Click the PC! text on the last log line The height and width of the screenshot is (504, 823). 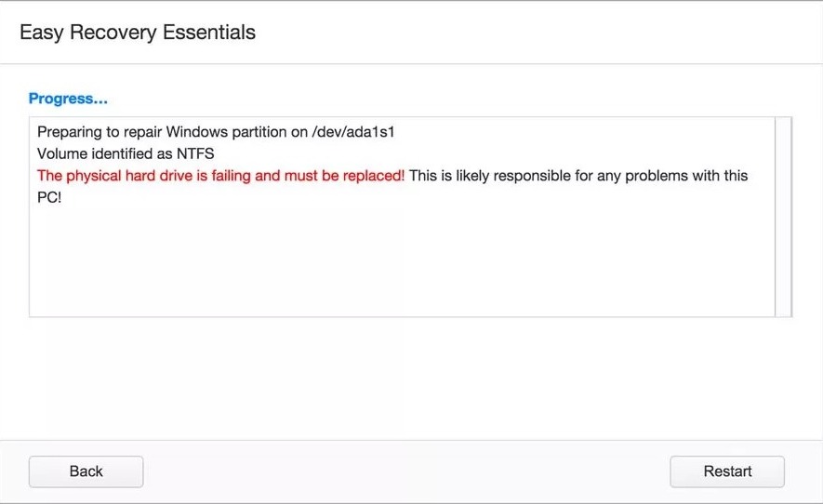pos(48,197)
